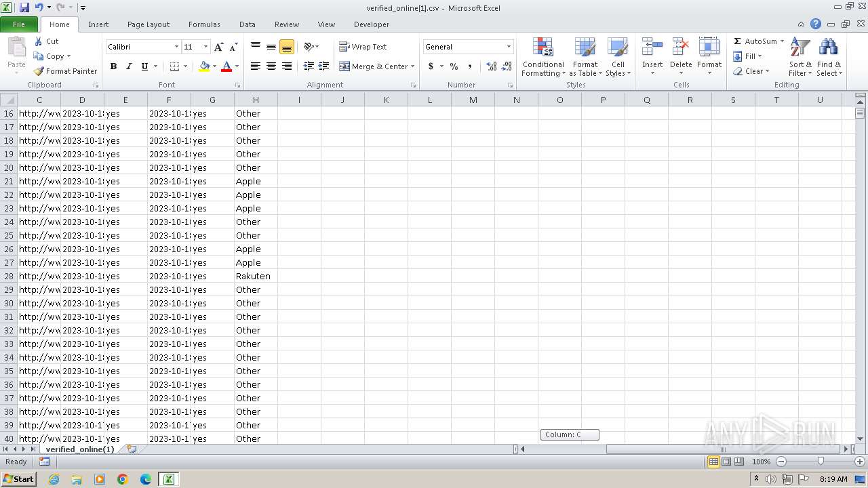Viewport: 868px width, 488px height.
Task: Toggle Bottom Align vertical alignment
Action: pos(287,47)
